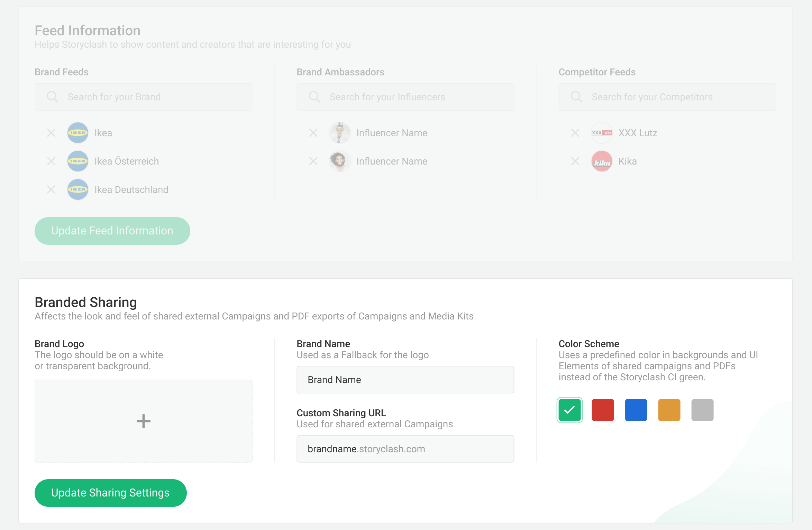Click the XXX Lutz logo avatar

pyautogui.click(x=602, y=133)
